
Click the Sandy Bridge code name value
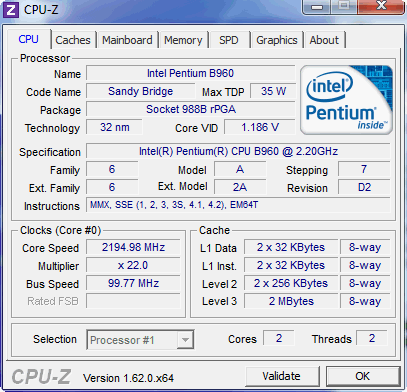pos(141,91)
